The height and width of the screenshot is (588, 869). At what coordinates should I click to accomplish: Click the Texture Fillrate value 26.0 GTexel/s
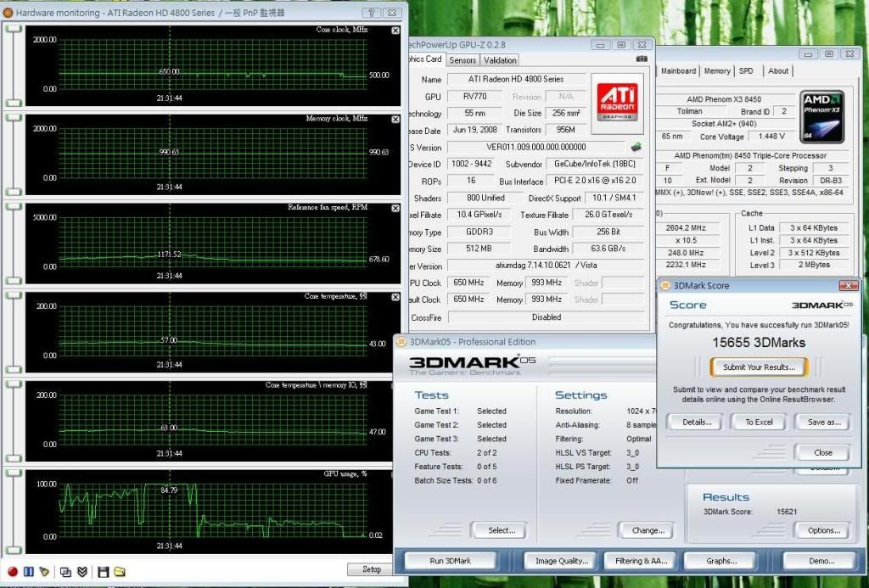[608, 215]
